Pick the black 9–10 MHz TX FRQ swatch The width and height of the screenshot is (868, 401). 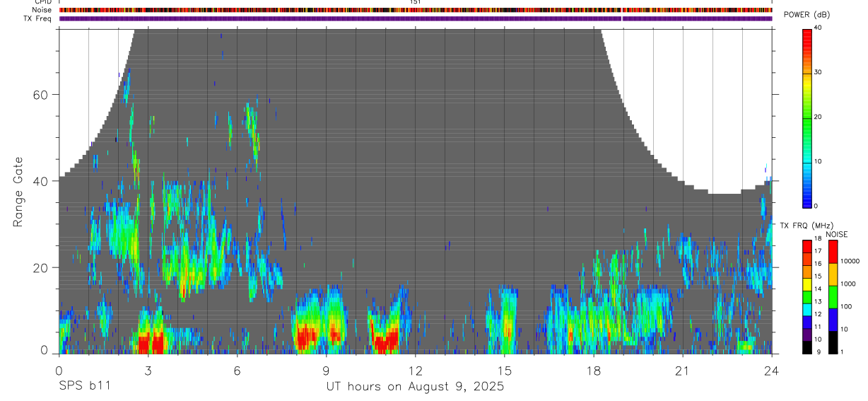point(807,347)
